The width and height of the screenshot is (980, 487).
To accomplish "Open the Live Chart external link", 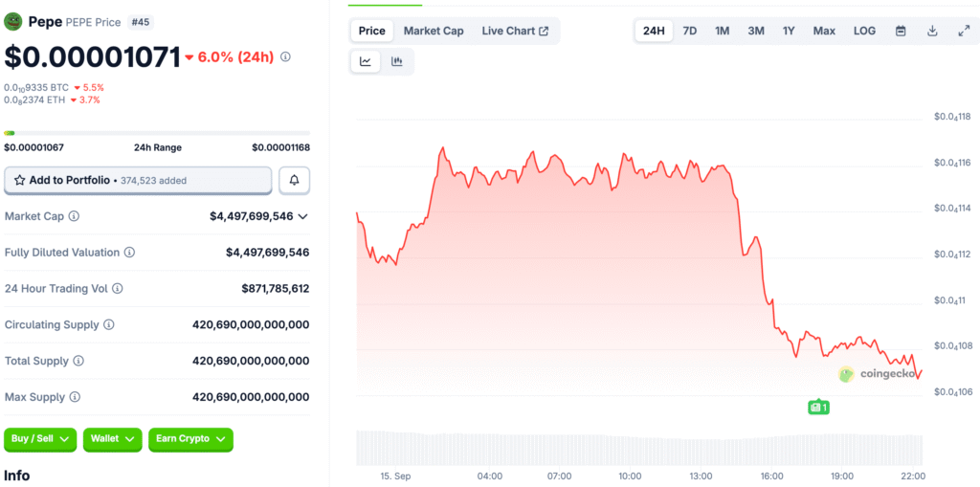I will [x=515, y=31].
